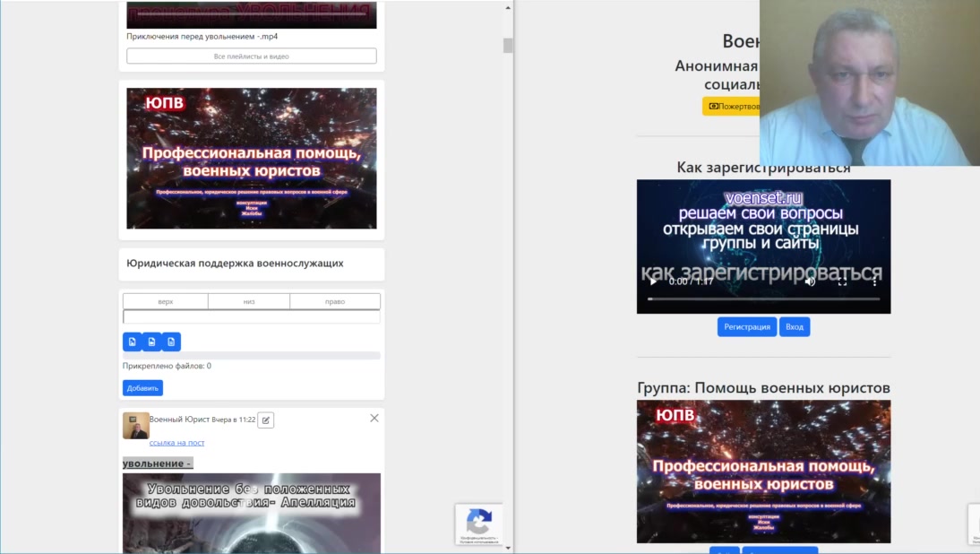The image size is (980, 554).
Task: Click the 'Вход' login button
Action: [795, 327]
